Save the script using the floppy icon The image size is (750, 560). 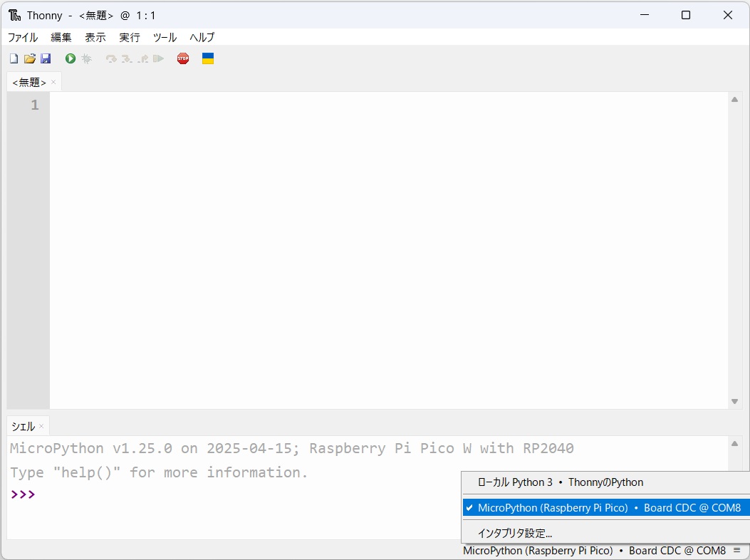(x=46, y=59)
